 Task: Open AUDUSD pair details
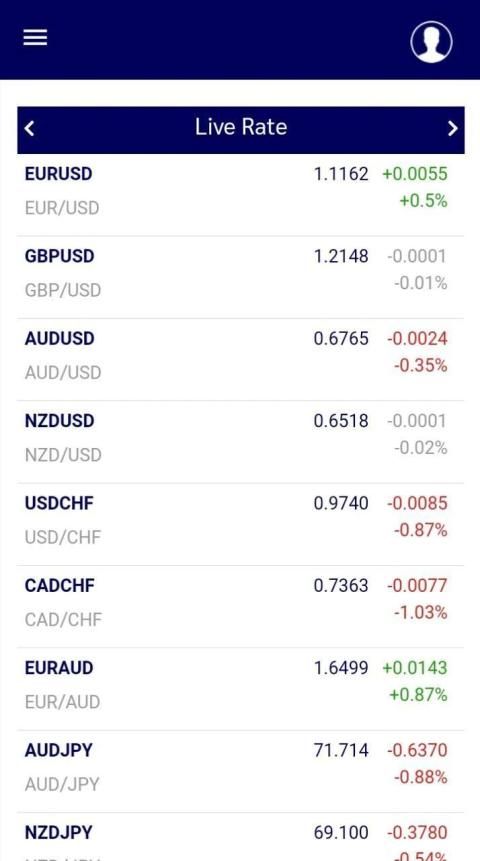[x=241, y=360]
